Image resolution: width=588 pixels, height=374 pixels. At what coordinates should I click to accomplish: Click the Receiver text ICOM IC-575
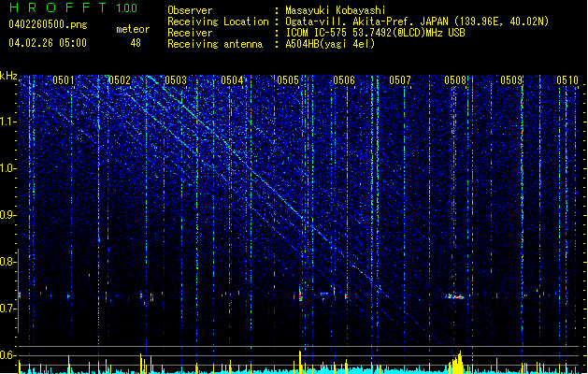316,33
